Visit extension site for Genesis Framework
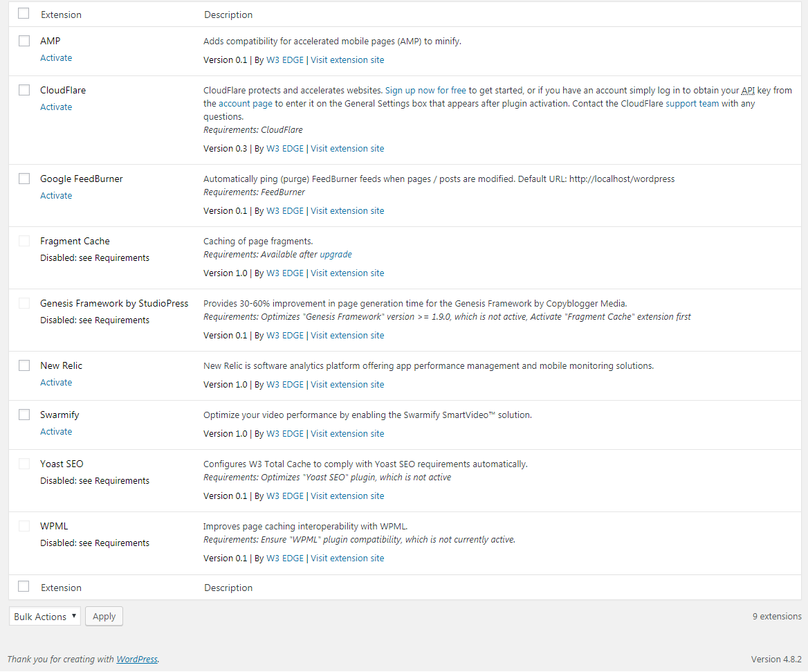 pos(347,336)
